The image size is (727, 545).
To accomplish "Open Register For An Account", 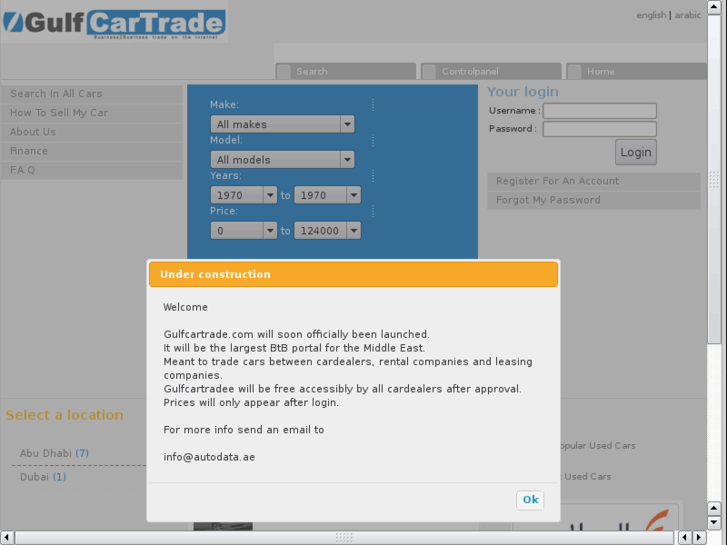I will (x=593, y=181).
